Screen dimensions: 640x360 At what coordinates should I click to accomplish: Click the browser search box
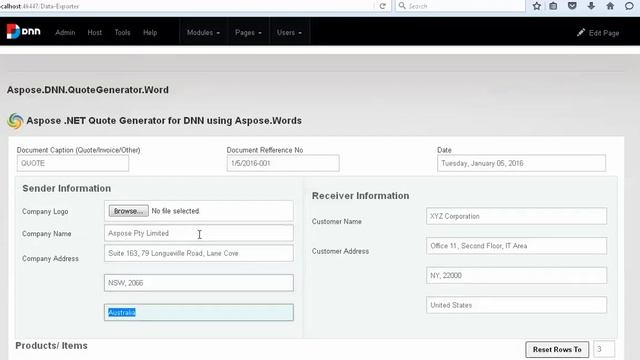point(460,6)
